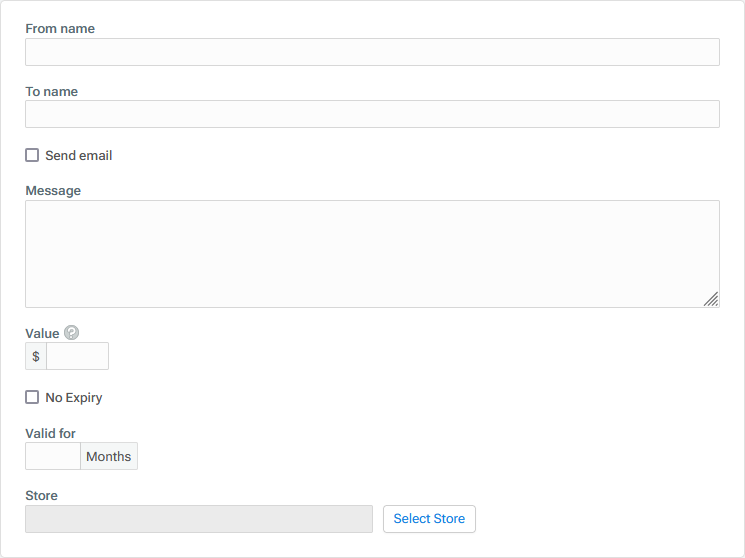Click the To name label
This screenshot has height=558, width=745.
pos(52,92)
